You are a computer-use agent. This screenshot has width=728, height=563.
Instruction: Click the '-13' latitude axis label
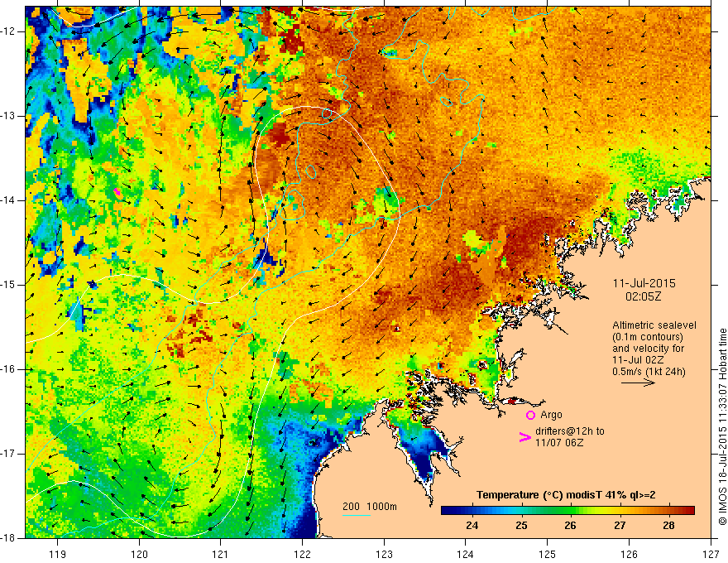(9, 116)
